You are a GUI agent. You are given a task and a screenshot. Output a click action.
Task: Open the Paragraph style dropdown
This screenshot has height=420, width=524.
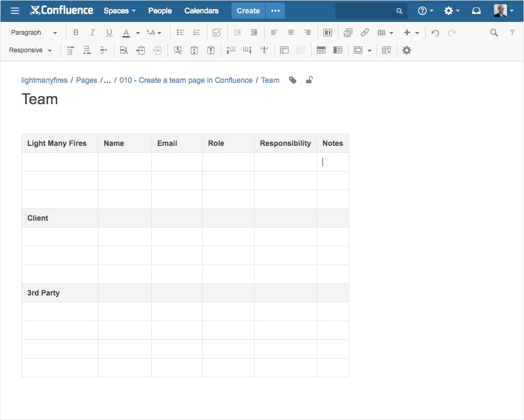(33, 33)
